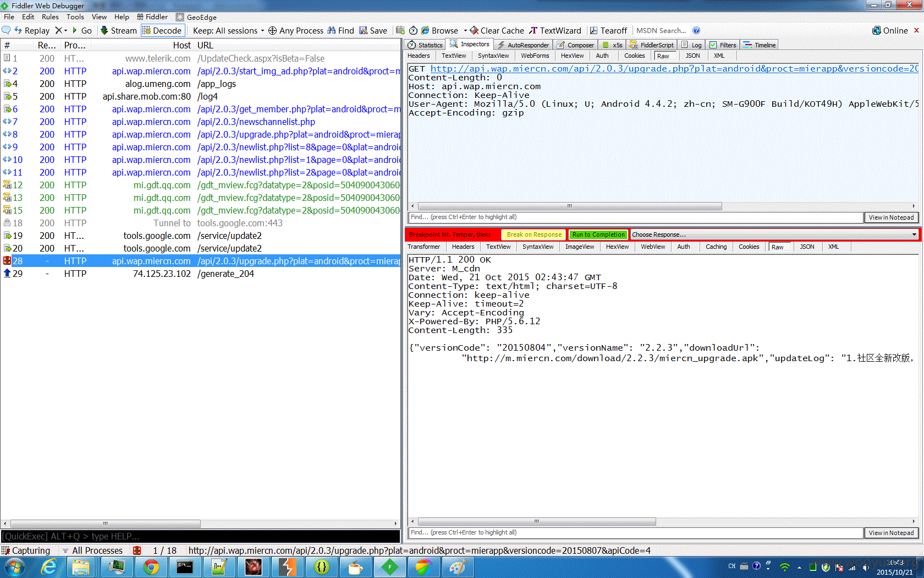Open the GeoEdge menu
924x578 pixels.
(x=196, y=17)
